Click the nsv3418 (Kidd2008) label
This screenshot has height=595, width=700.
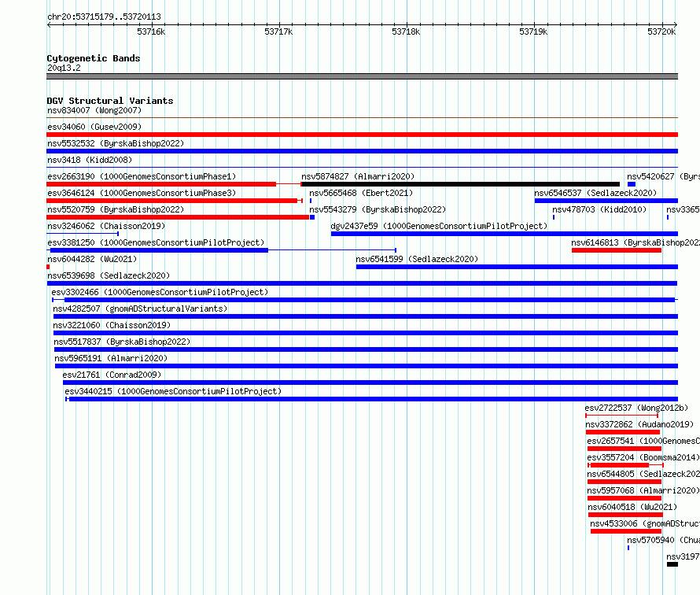coord(90,160)
